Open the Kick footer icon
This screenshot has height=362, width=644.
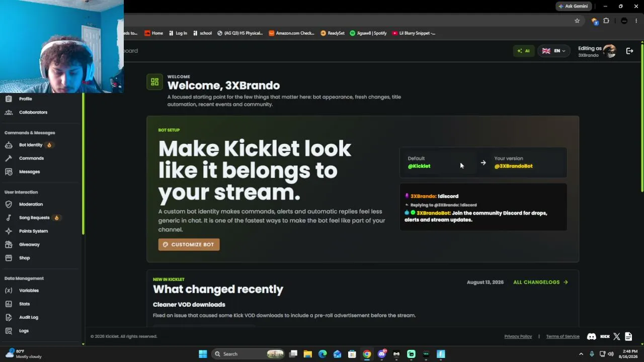(x=605, y=336)
